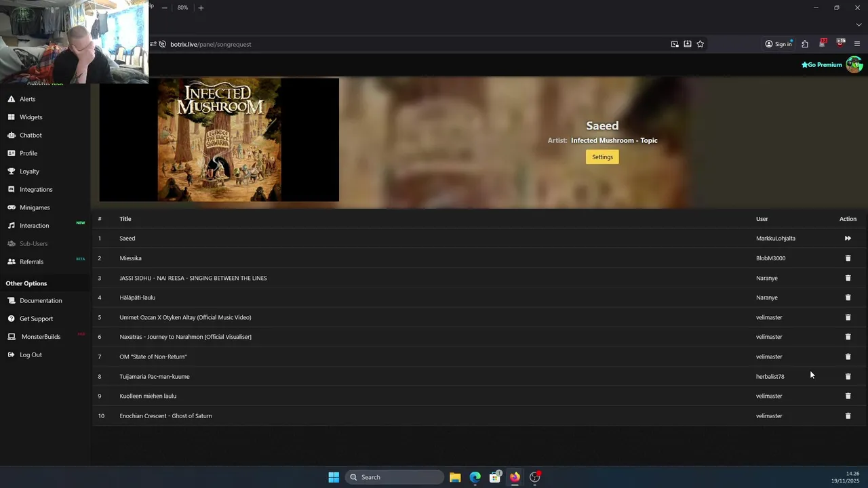Open File Explorer from the taskbar

click(455, 477)
